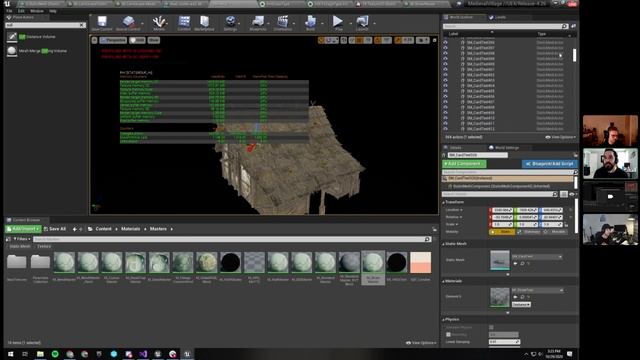Open the Spotify taskbar icon

tap(55, 354)
